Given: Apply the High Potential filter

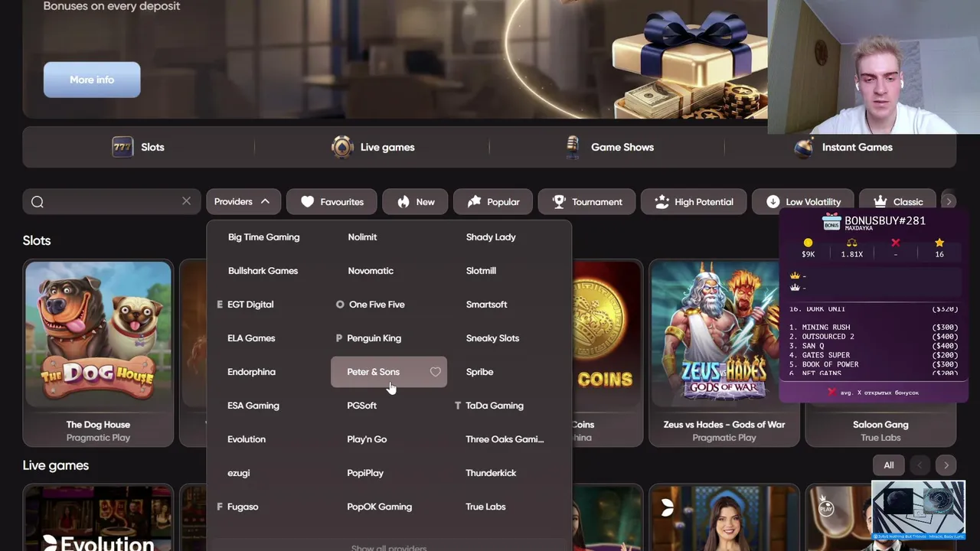Looking at the screenshot, I should click(x=694, y=202).
